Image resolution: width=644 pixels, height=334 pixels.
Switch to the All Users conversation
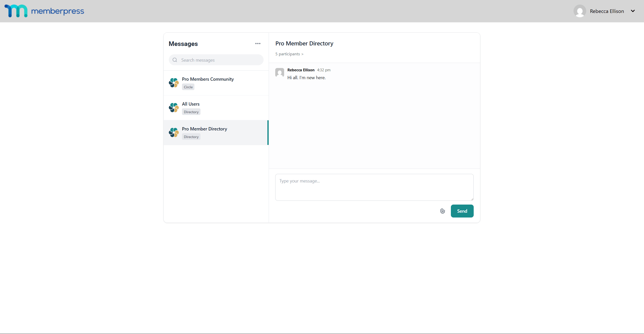216,107
